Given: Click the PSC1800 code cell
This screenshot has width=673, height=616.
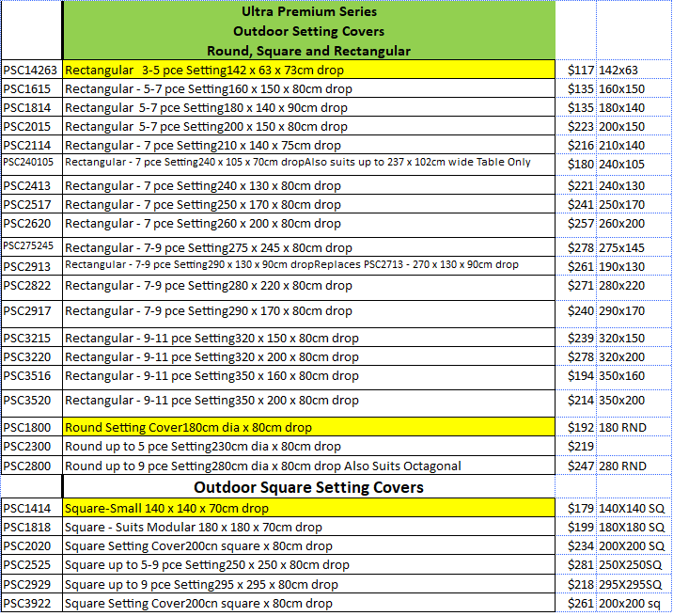Looking at the screenshot, I should pyautogui.click(x=32, y=427).
